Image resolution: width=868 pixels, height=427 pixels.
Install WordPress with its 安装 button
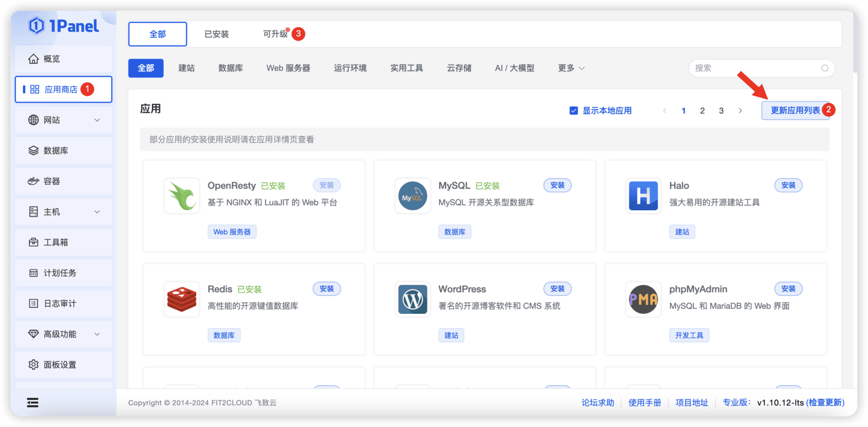click(x=558, y=289)
